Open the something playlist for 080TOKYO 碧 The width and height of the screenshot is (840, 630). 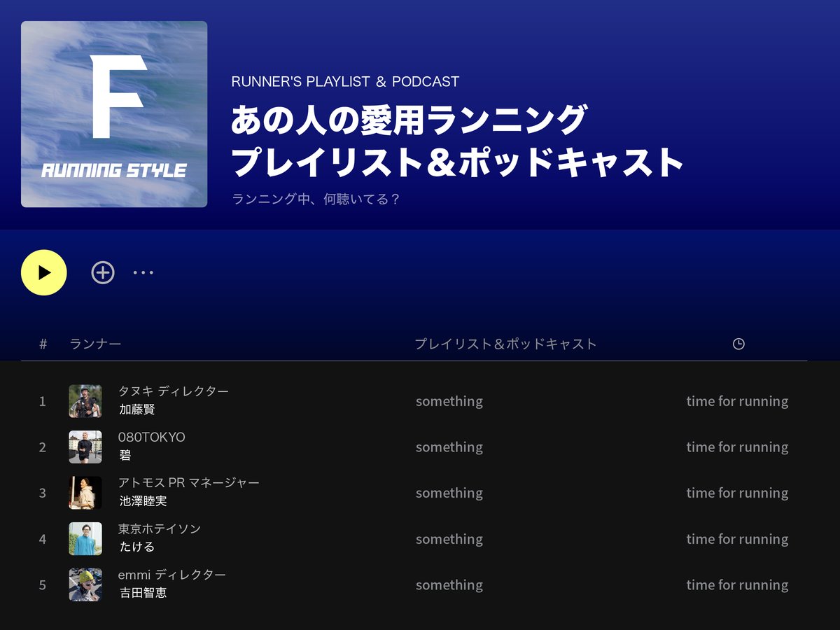(449, 447)
